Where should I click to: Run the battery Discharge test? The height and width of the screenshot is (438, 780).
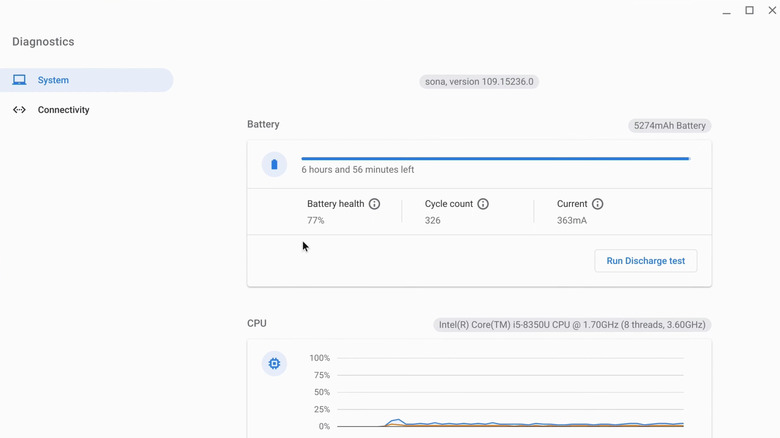click(x=645, y=261)
